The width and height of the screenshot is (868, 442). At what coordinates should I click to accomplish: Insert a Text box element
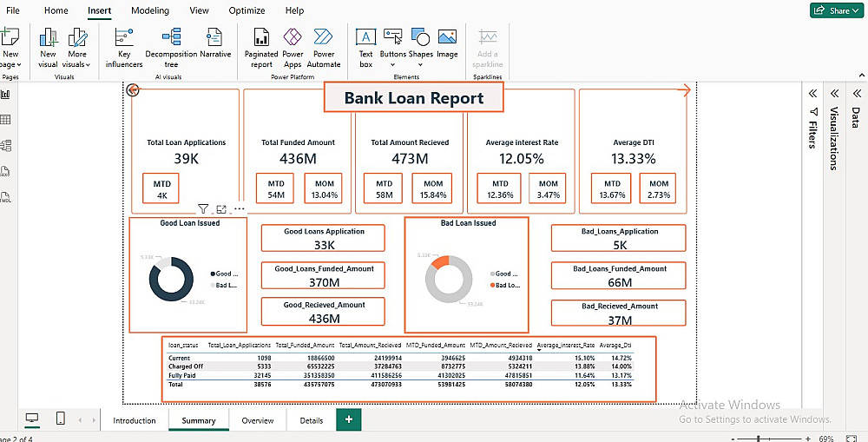coord(366,48)
